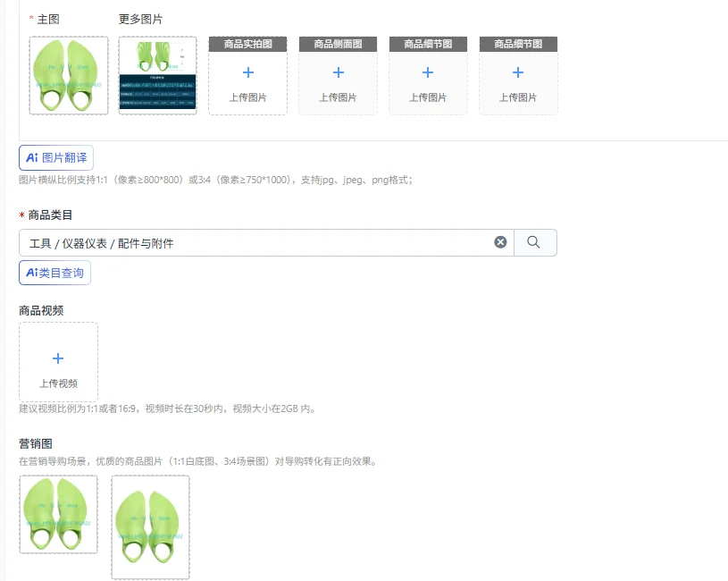
Task: Click 上传图片 text under 商品实拍图
Action: pyautogui.click(x=248, y=97)
